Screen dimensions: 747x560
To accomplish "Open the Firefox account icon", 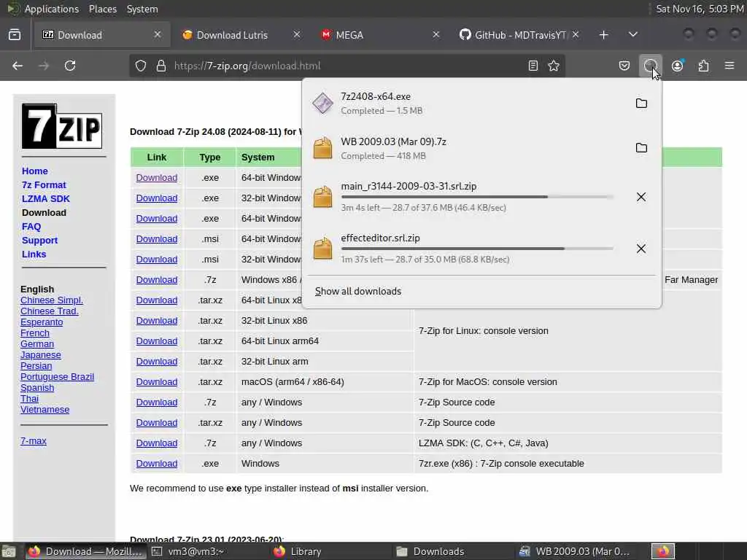I will (x=677, y=66).
